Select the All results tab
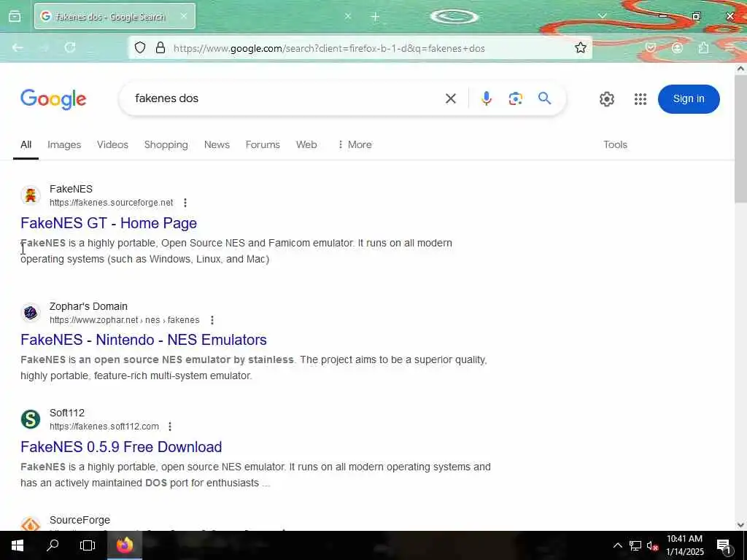This screenshot has height=560, width=747. tap(26, 145)
